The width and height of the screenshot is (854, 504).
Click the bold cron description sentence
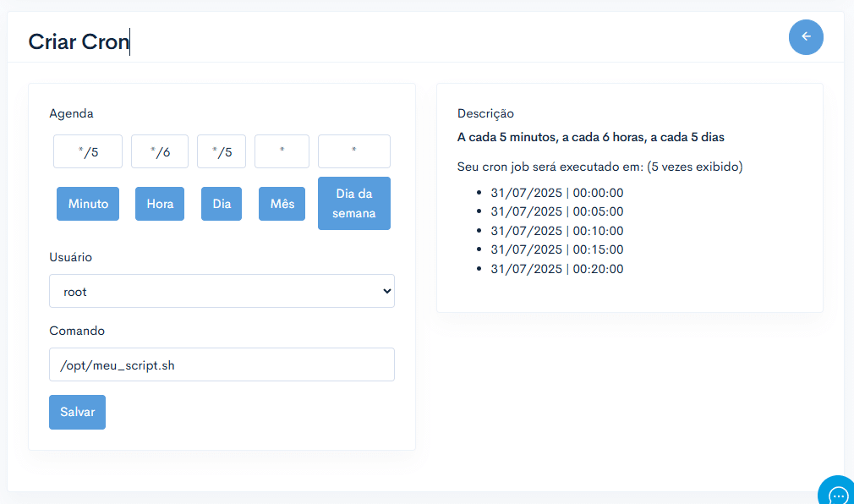coord(590,137)
